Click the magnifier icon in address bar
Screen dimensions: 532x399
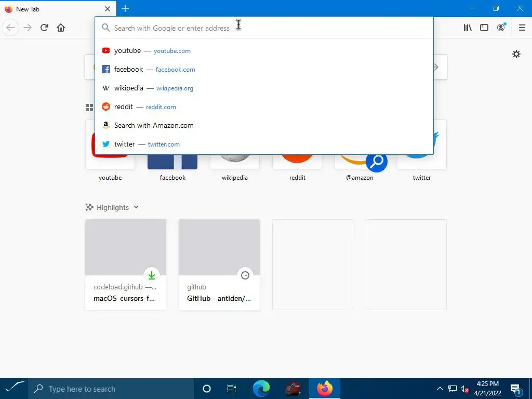click(x=106, y=28)
